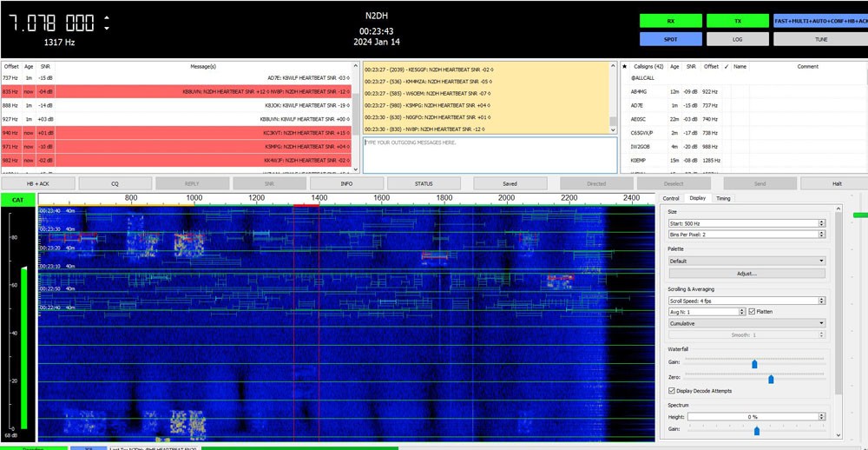The image size is (868, 450).
Task: Open the Cumulative averaging dropdown
Action: (746, 323)
